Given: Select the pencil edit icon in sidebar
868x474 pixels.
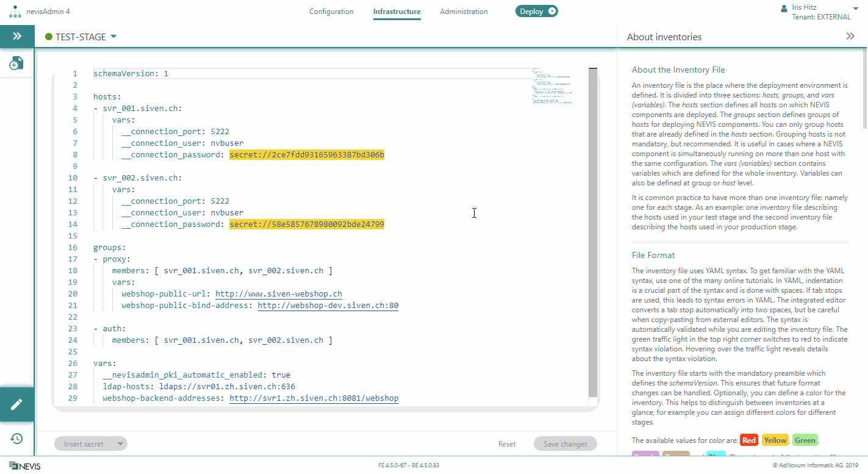Looking at the screenshot, I should pyautogui.click(x=17, y=404).
